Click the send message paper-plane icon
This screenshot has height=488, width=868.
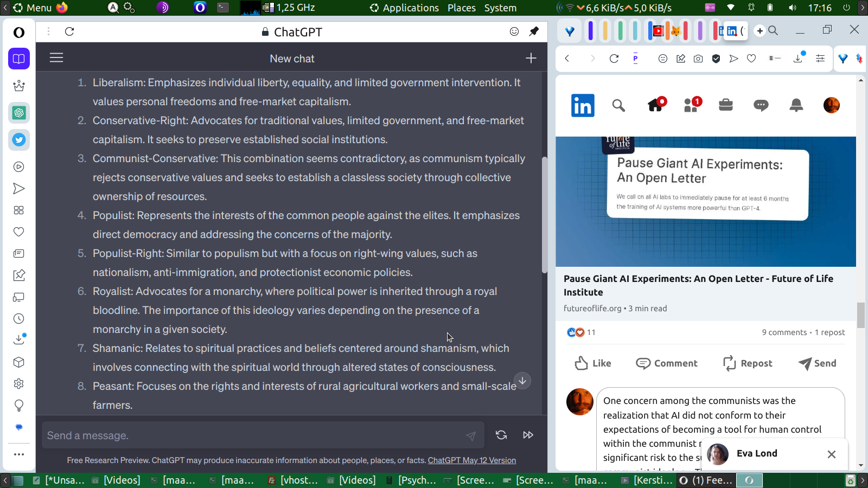(x=471, y=435)
